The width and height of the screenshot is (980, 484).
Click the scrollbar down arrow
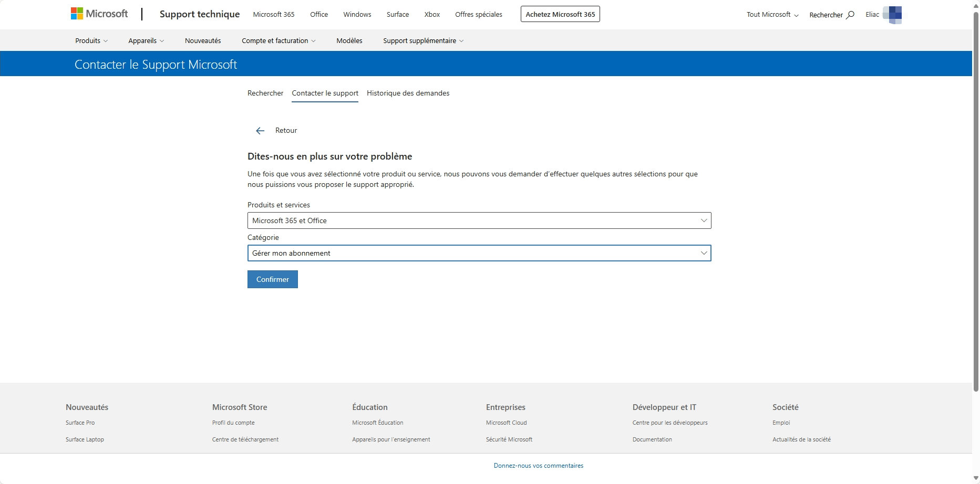coord(976,478)
